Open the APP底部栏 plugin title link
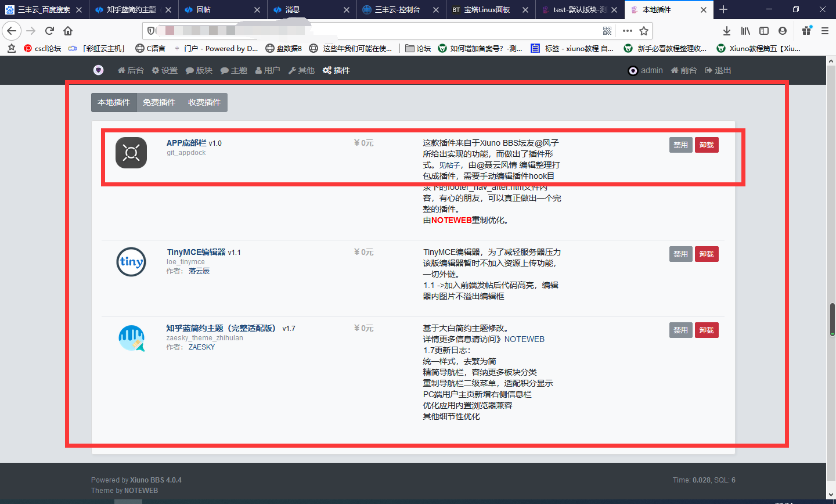Image resolution: width=836 pixels, height=504 pixels. [x=186, y=143]
